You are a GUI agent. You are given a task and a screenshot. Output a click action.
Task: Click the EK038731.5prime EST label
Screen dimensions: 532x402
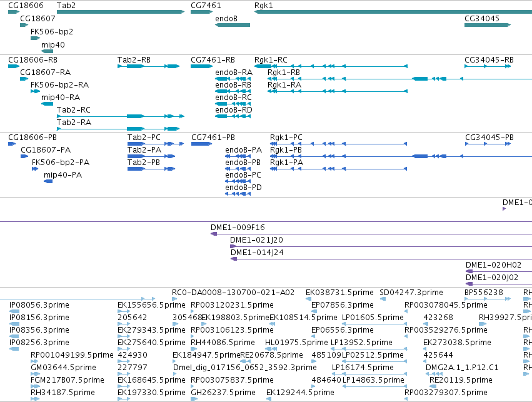[339, 293]
